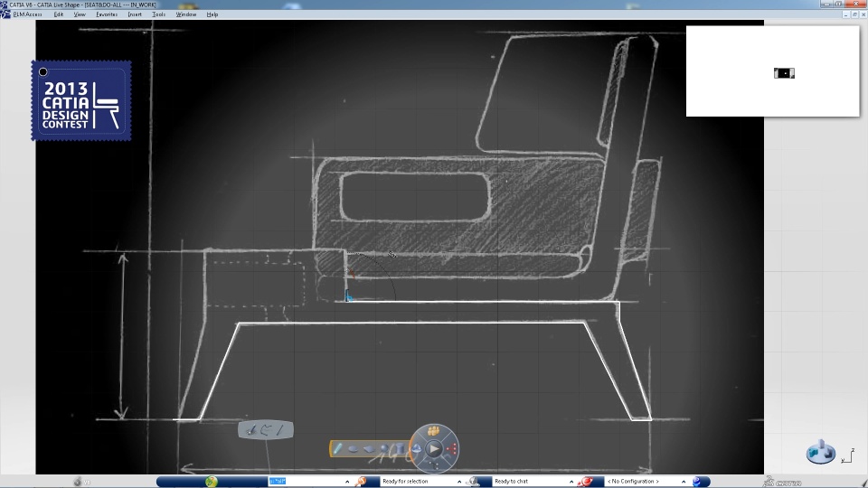
Task: Open the Insert menu
Action: 135,14
